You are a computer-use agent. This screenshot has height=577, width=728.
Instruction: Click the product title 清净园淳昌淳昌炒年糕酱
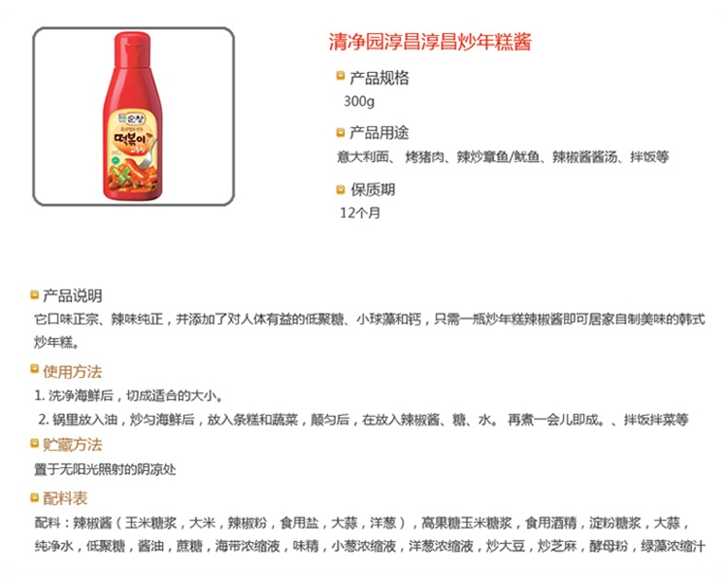(x=430, y=42)
